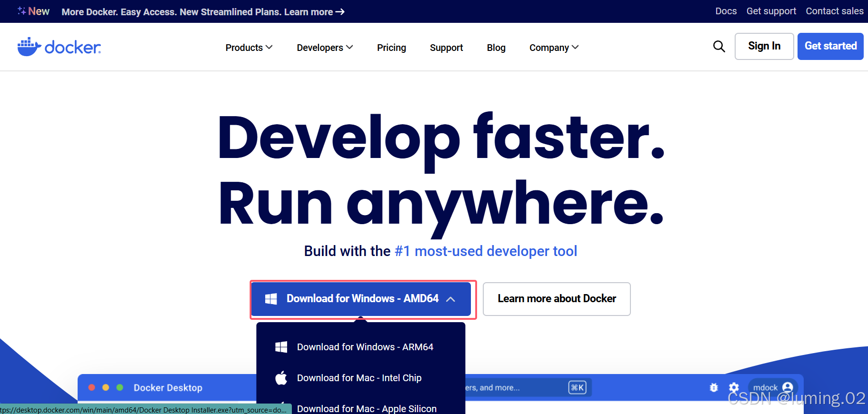Follow the #1 most-used developer tool link
The image size is (868, 414).
[486, 251]
